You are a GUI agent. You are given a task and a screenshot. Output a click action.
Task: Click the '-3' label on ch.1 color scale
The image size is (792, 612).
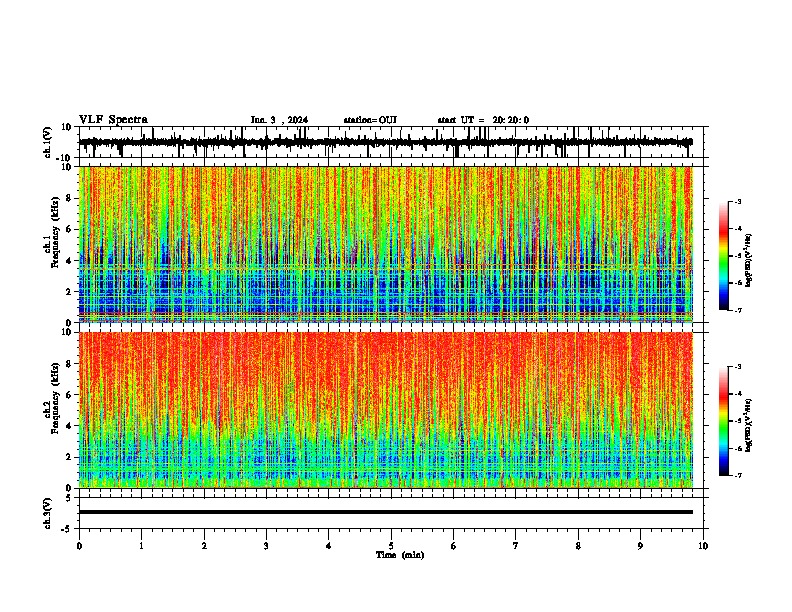pyautogui.click(x=737, y=201)
